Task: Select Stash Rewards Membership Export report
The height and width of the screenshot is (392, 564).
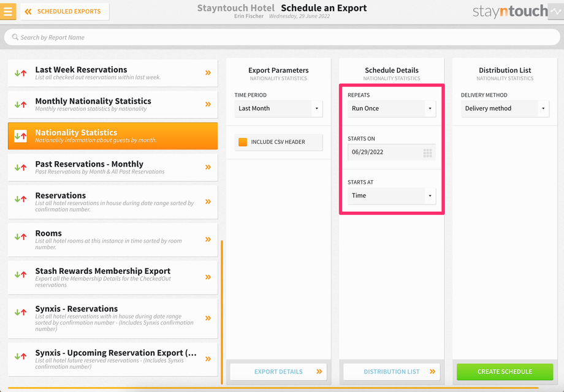Action: click(x=113, y=277)
